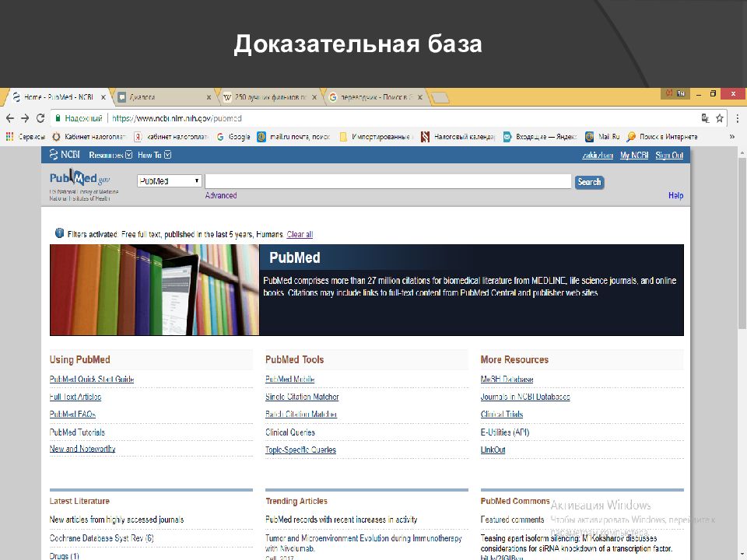The height and width of the screenshot is (560, 747).
Task: Open Cochrane Database Syst Rev (6)
Action: point(101,538)
